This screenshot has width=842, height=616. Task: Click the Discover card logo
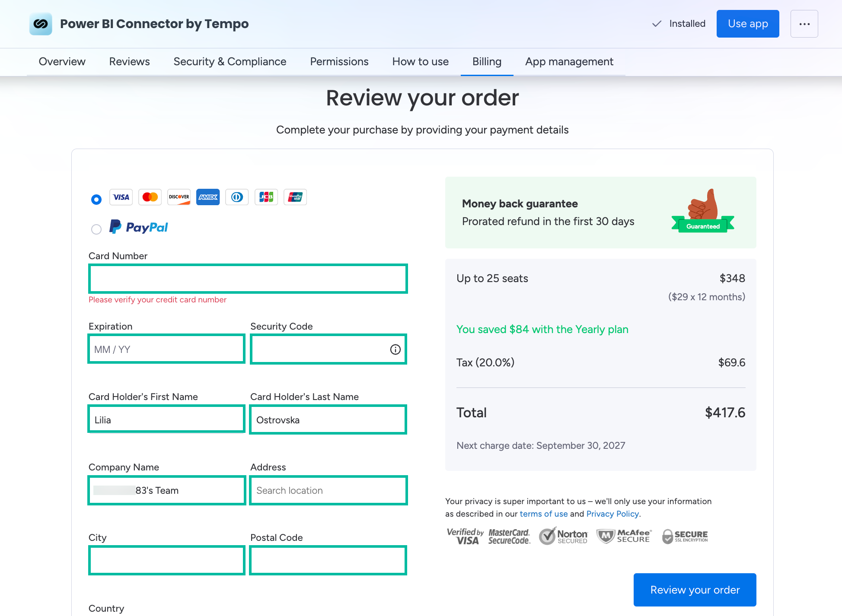click(x=179, y=197)
